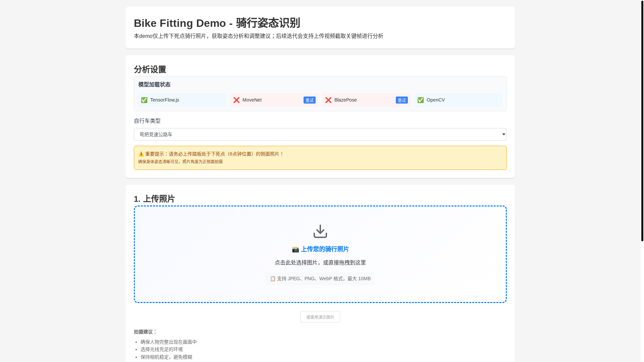
Task: Click the download arrow upload icon
Action: tap(320, 231)
